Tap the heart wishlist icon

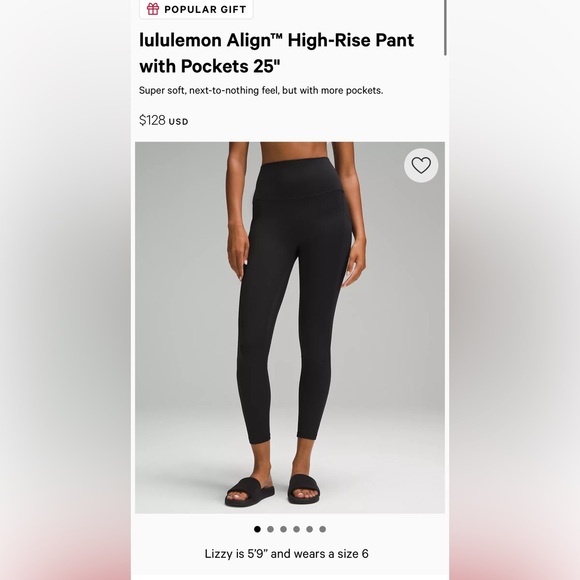(x=421, y=165)
